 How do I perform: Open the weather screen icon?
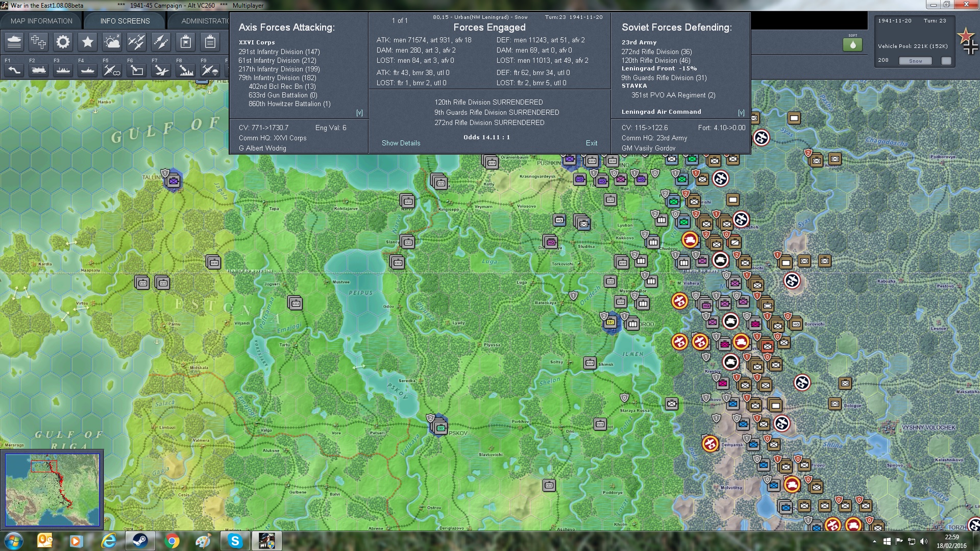pyautogui.click(x=112, y=42)
